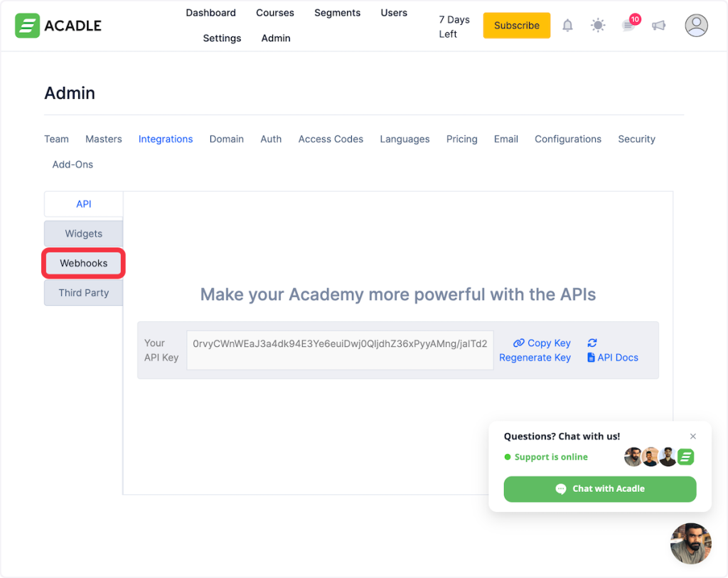The width and height of the screenshot is (728, 578).
Task: Open the user profile avatar
Action: click(696, 26)
